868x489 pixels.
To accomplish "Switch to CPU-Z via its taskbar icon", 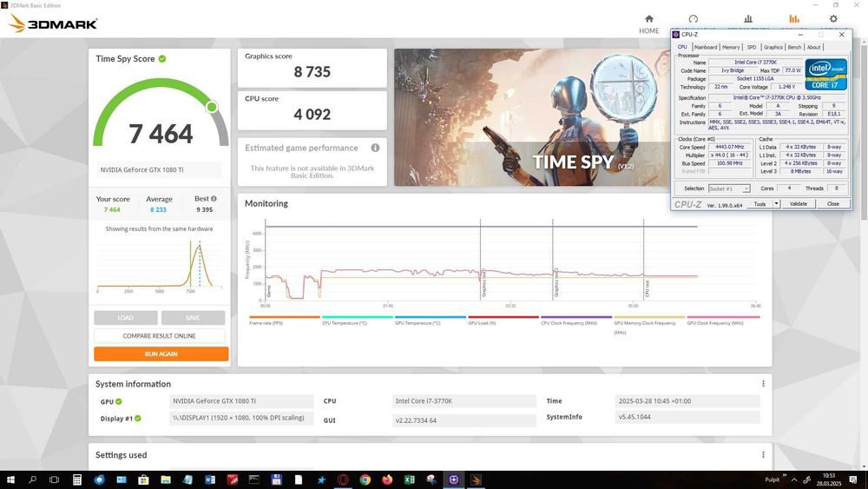I will 454,479.
